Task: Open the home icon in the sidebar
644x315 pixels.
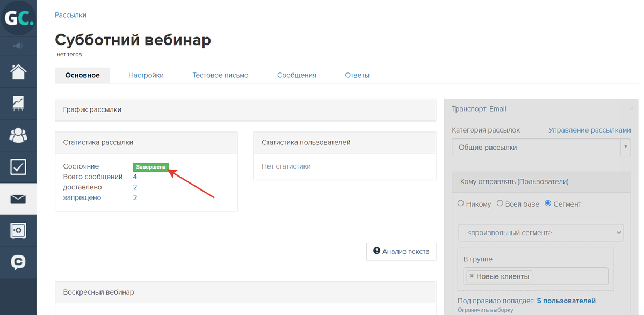Action: click(18, 71)
